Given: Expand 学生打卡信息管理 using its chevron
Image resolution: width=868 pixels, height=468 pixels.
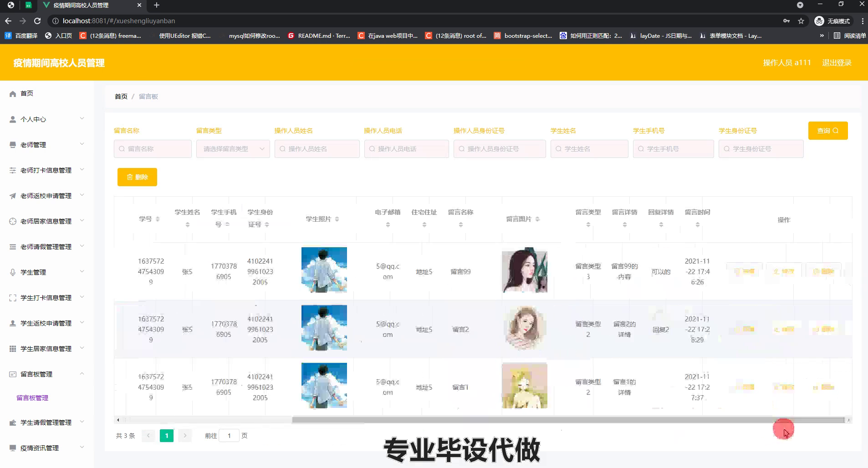Looking at the screenshot, I should (x=82, y=297).
